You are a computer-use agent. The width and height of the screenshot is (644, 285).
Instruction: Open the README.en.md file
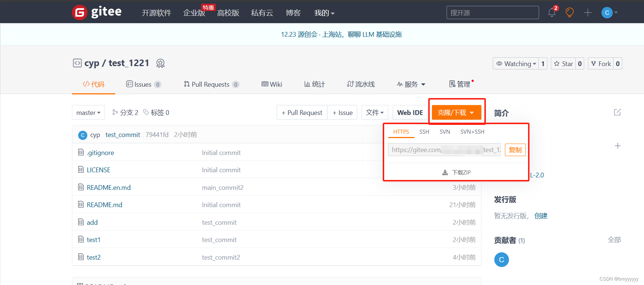point(109,187)
